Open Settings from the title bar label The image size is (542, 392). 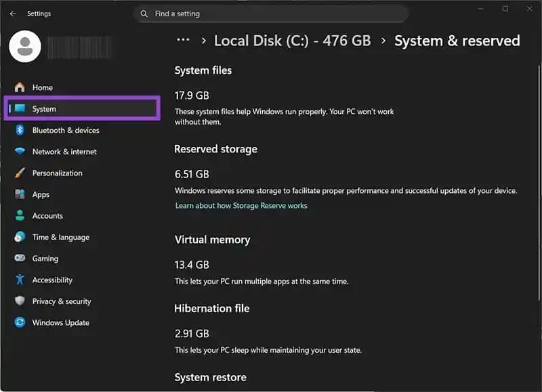point(39,13)
